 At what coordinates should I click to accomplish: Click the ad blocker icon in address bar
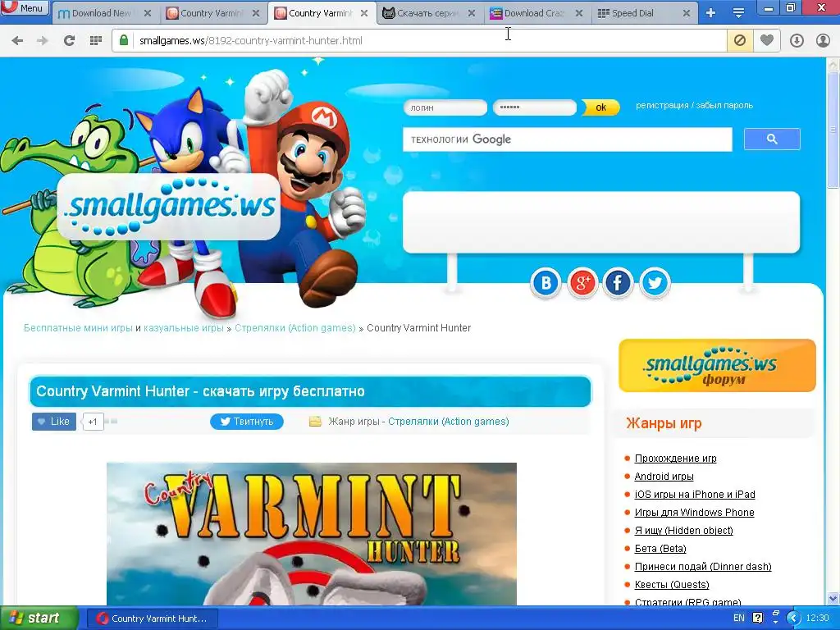pos(740,40)
